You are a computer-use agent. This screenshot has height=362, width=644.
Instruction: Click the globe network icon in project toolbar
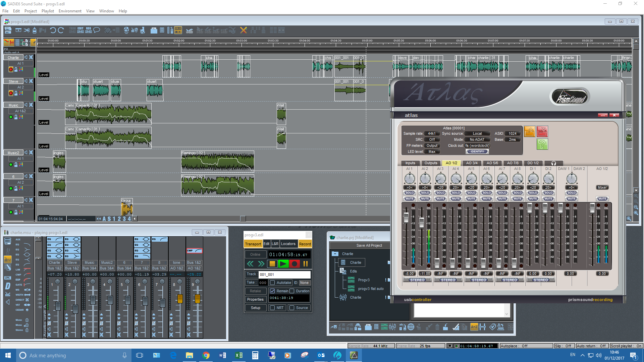point(411,327)
